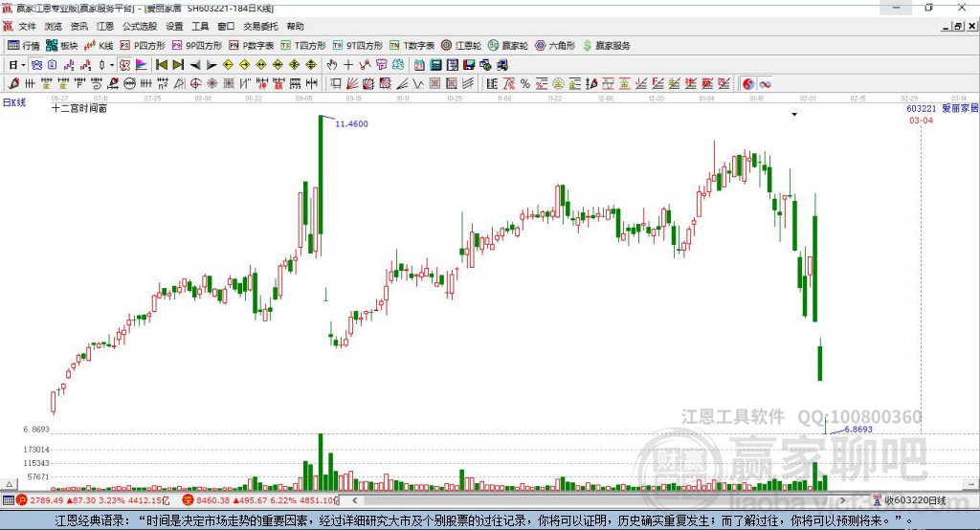Viewport: 980px width, 530px height.
Task: Open the 文件 menu
Action: (27, 26)
